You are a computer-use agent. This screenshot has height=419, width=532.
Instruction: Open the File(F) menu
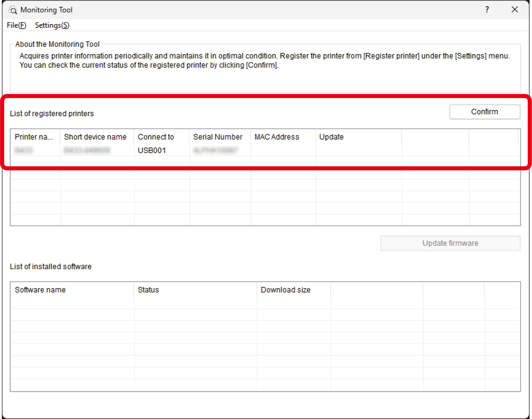[x=17, y=25]
